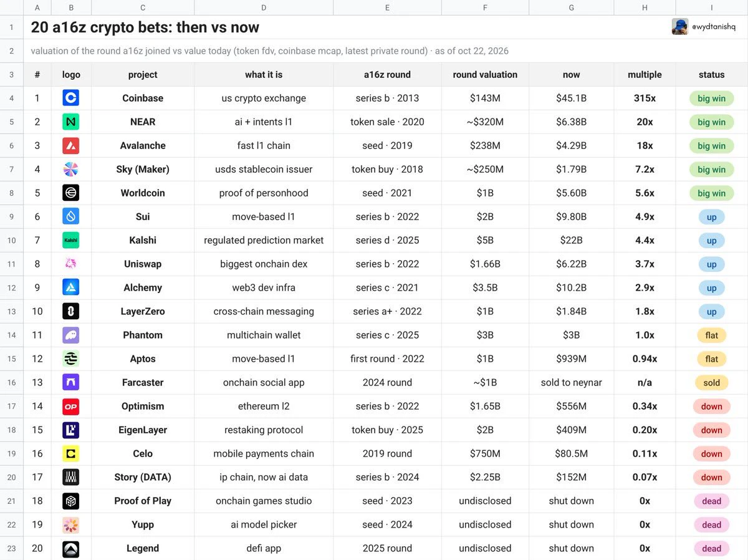This screenshot has height=560, width=748.
Task: Click the "20 a16z crypto bets" title
Action: [145, 27]
